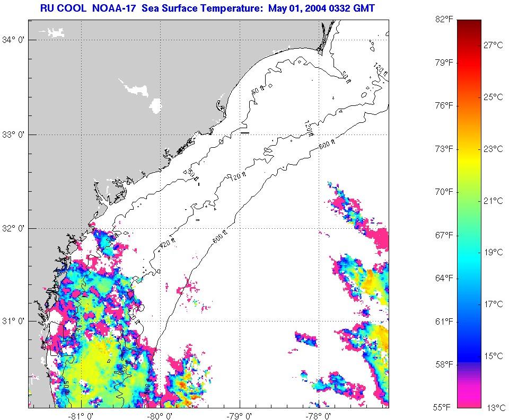This screenshot has width=509, height=420.
Task: Click the magenta bottom of the colorbar
Action: point(469,396)
